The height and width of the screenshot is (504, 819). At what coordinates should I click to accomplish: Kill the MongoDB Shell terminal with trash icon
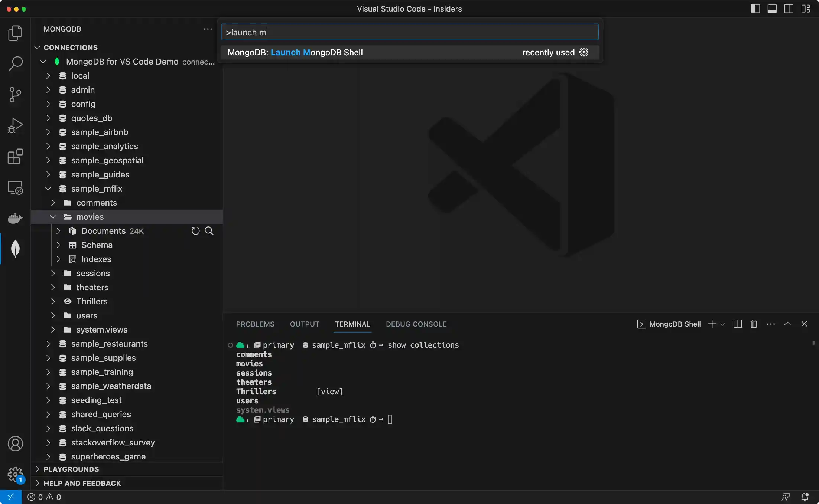(x=754, y=324)
